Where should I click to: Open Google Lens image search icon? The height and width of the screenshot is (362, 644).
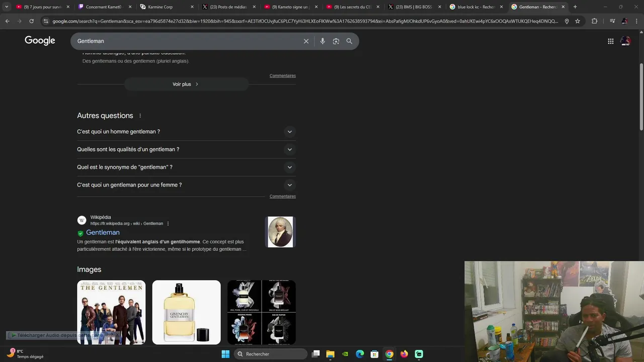pos(336,41)
